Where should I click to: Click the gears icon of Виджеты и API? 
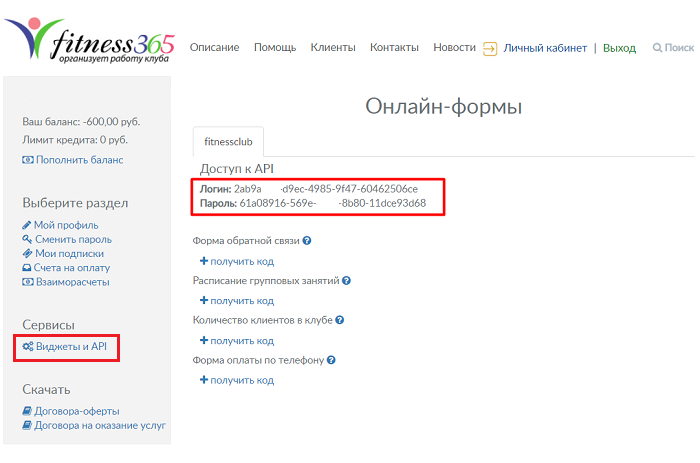coord(28,346)
